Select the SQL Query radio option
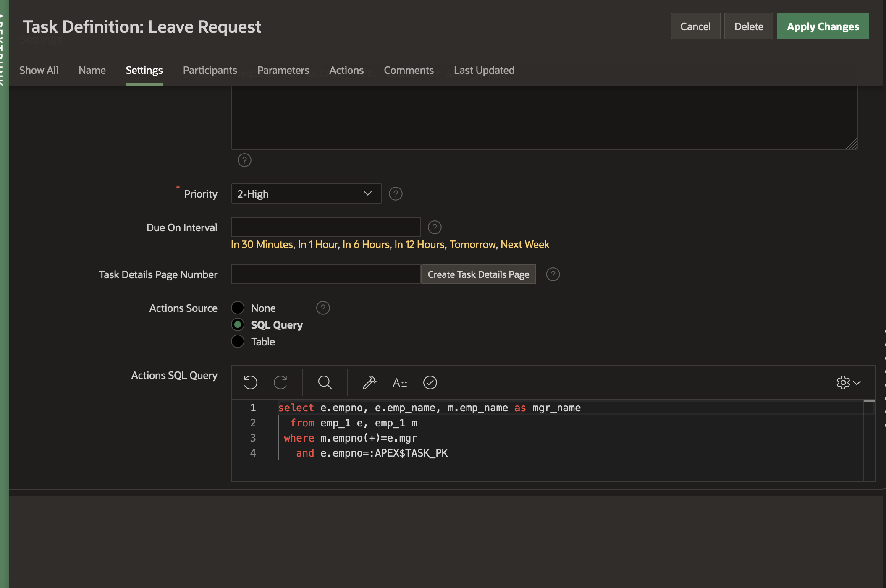This screenshot has height=588, width=886. [238, 325]
